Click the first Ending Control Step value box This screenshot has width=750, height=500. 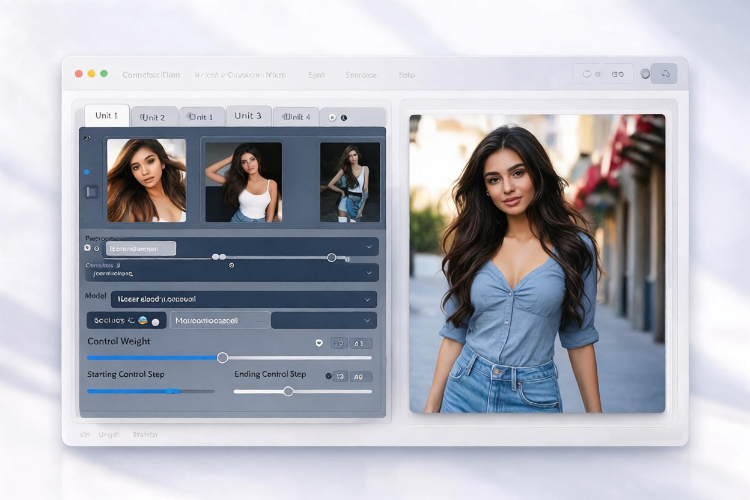pos(340,377)
